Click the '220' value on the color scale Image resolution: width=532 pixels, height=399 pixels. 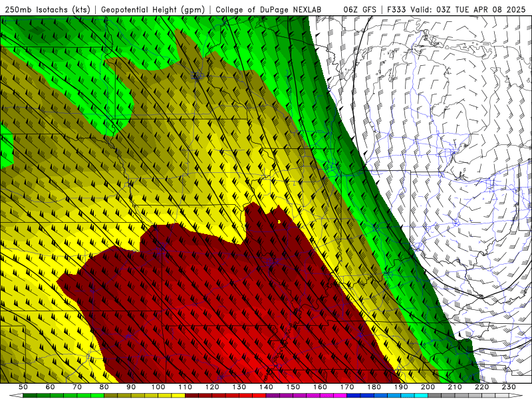coord(481,387)
